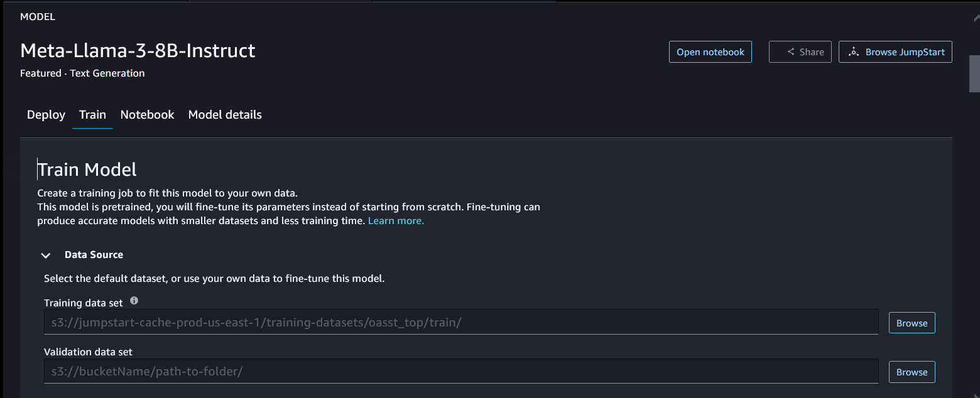Screen dimensions: 980x398
Task: Click info icon beside Training data set
Action: [134, 301]
